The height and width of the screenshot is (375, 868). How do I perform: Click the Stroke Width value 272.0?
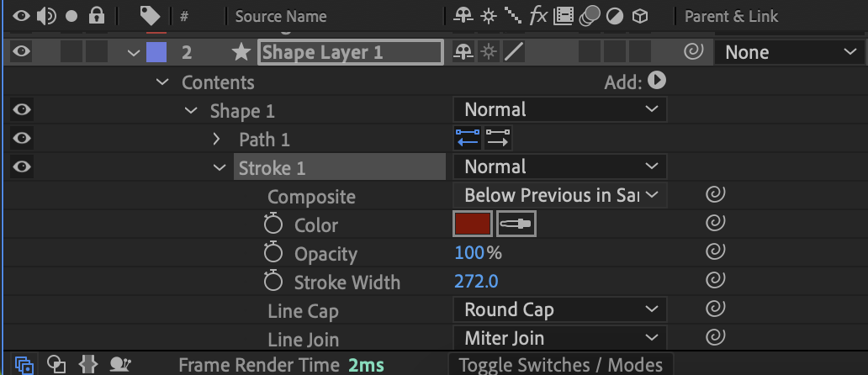tap(476, 282)
